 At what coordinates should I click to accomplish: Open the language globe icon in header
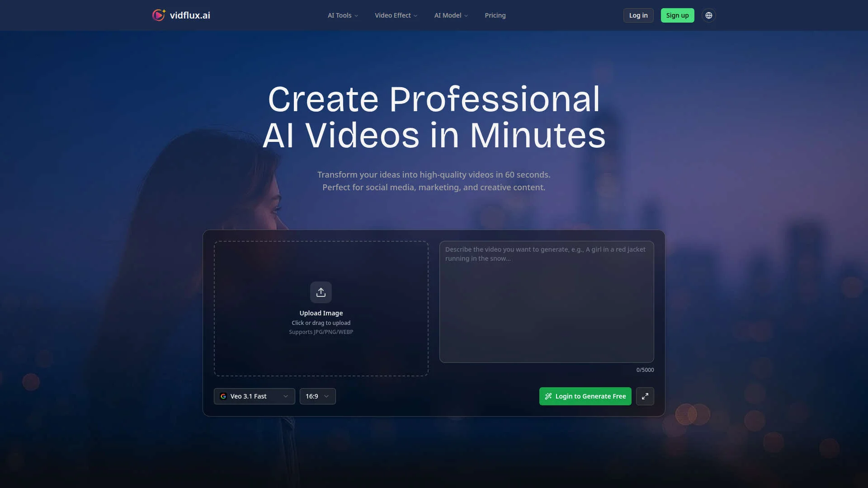tap(708, 15)
